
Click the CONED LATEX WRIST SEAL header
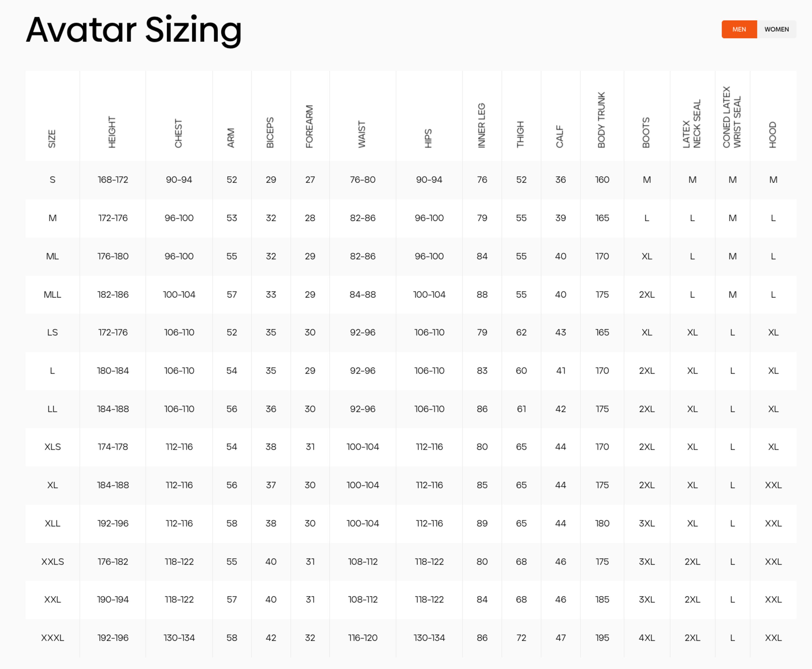tap(732, 117)
